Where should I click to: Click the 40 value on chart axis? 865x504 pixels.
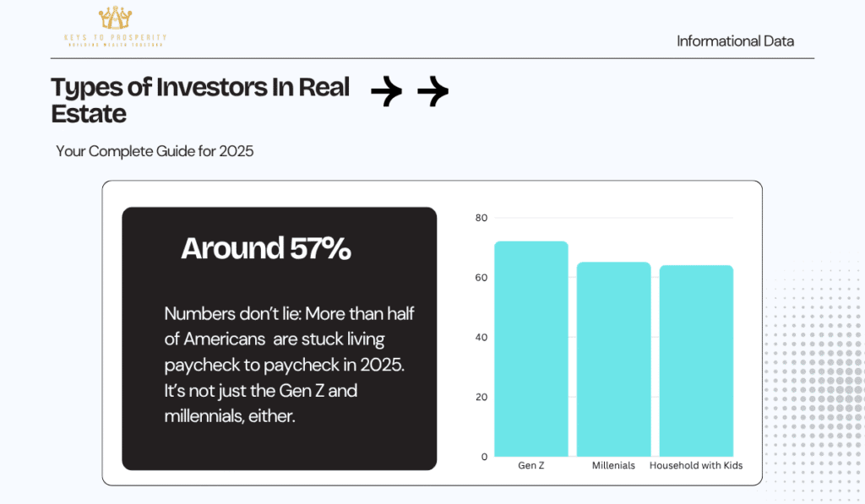point(481,337)
